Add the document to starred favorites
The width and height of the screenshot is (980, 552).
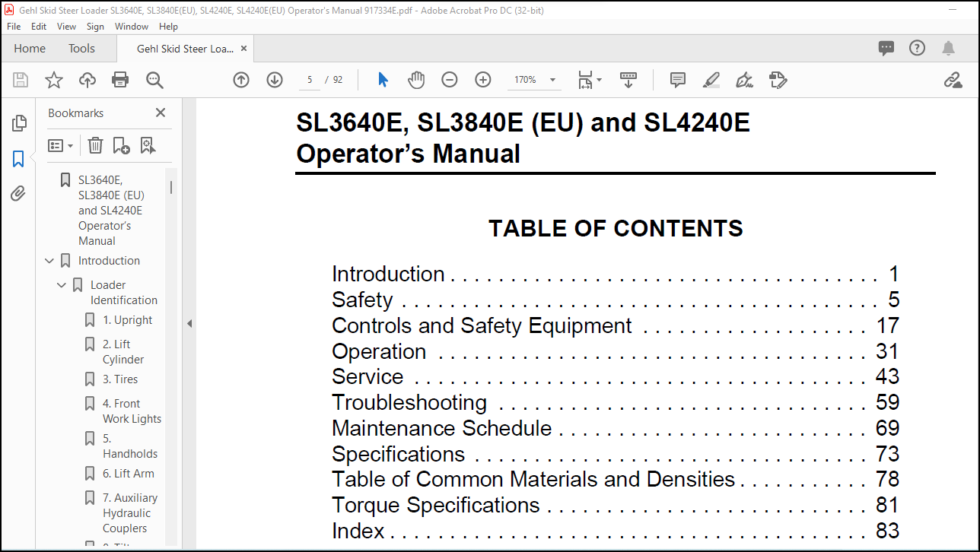coord(54,80)
